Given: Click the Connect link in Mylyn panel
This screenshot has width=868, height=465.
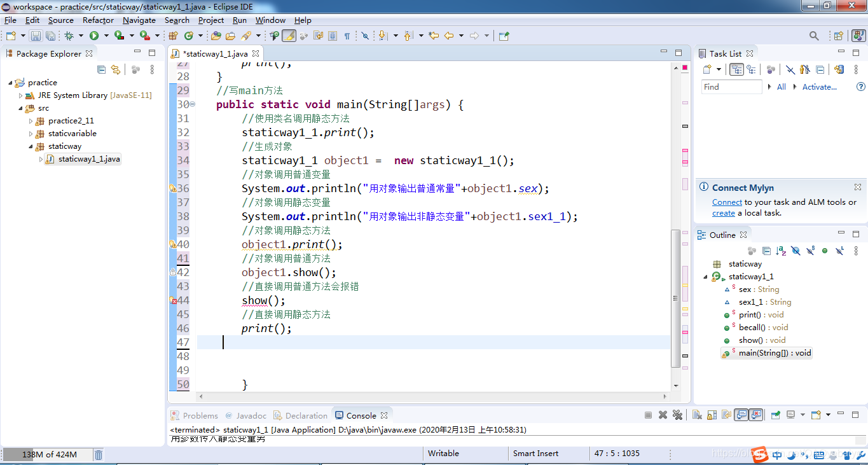Looking at the screenshot, I should point(727,202).
